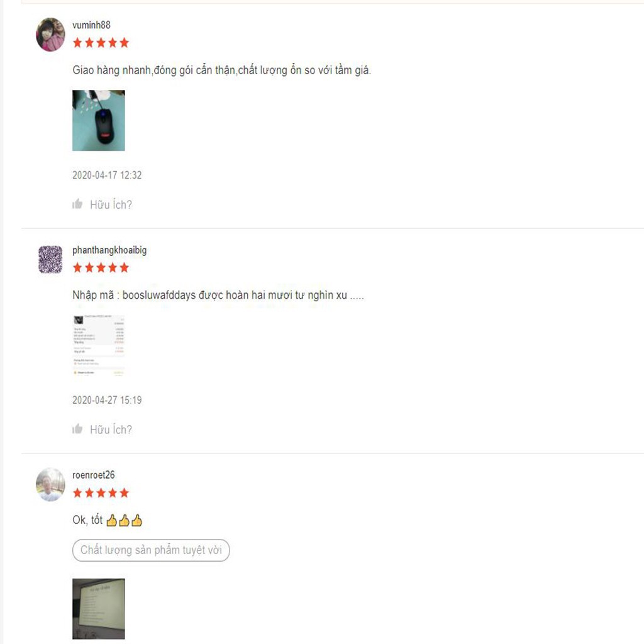Select the 'Chất lượng sản phẩm tuyệt vời' tag

tap(151, 550)
